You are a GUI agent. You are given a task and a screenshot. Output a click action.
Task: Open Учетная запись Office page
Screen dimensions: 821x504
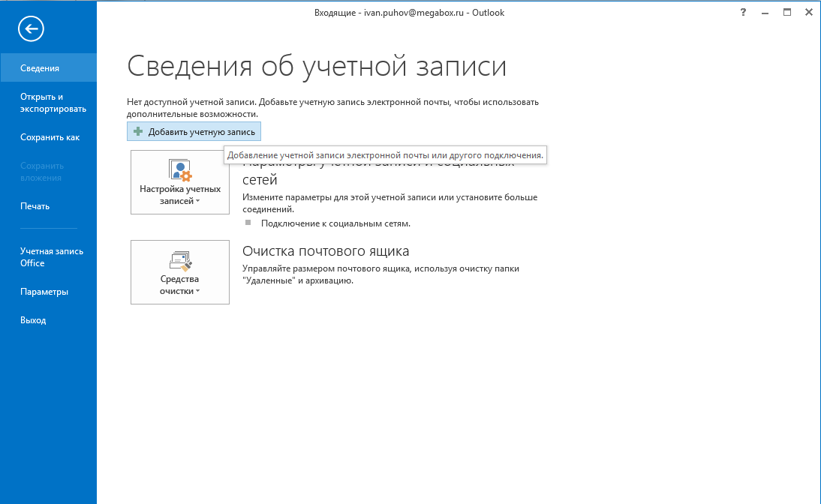(51, 257)
